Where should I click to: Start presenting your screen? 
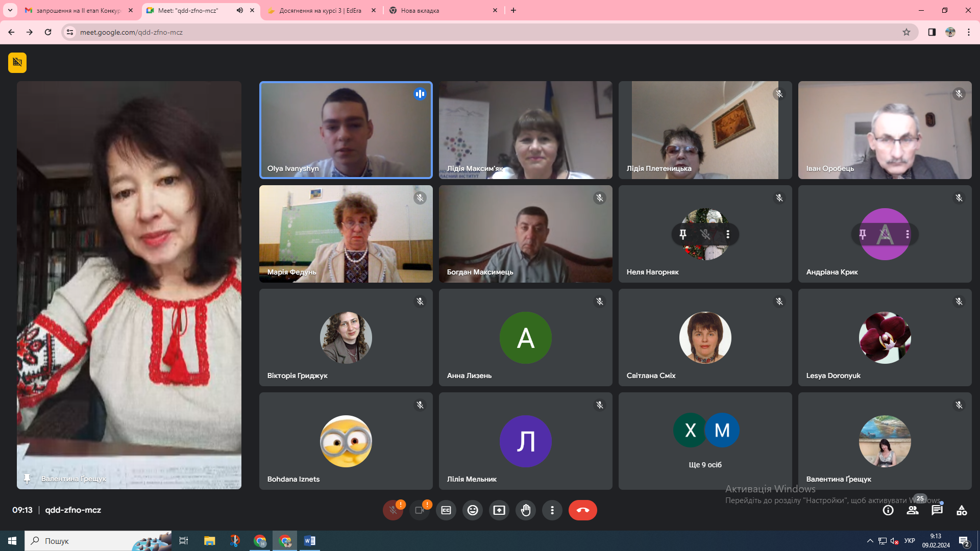tap(499, 510)
